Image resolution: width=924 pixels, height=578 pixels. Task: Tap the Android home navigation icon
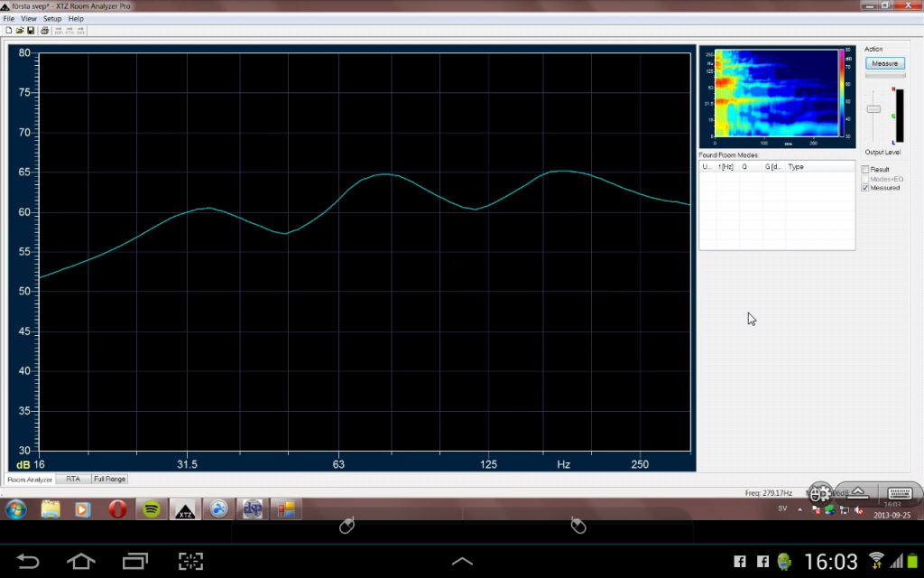coord(81,561)
